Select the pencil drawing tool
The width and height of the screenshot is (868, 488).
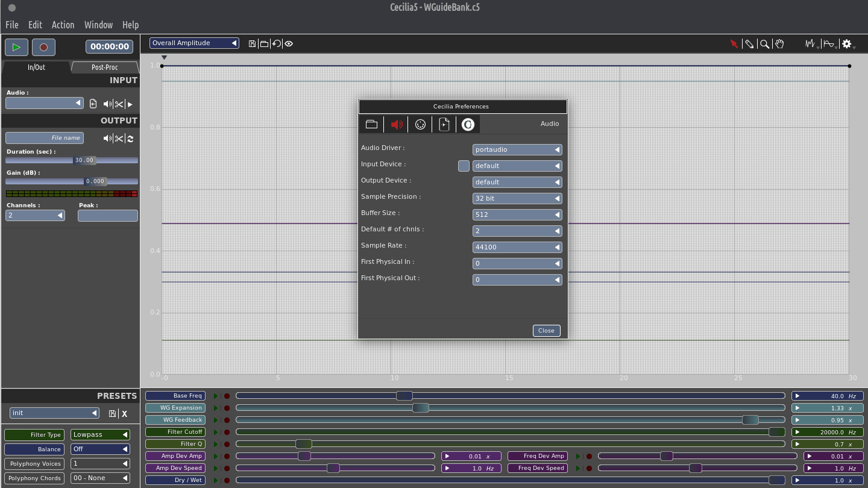[749, 43]
